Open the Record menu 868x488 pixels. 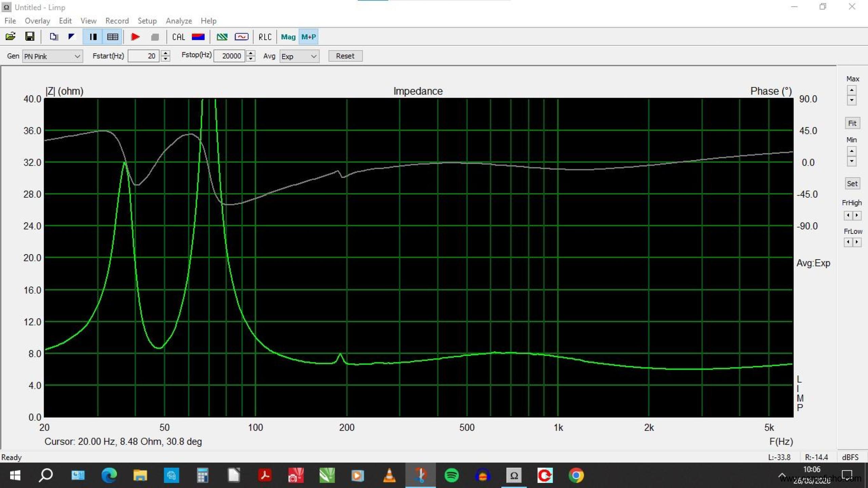[117, 21]
